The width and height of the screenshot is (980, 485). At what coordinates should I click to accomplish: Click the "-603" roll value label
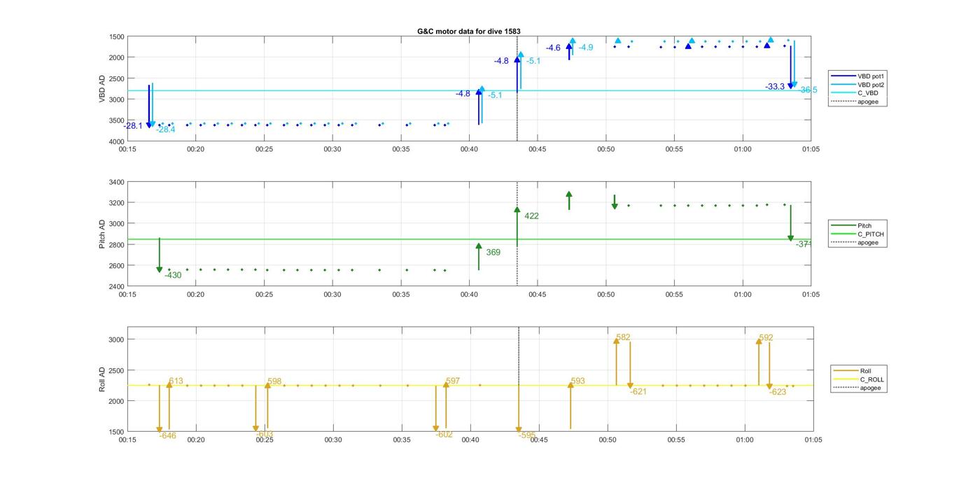265,434
